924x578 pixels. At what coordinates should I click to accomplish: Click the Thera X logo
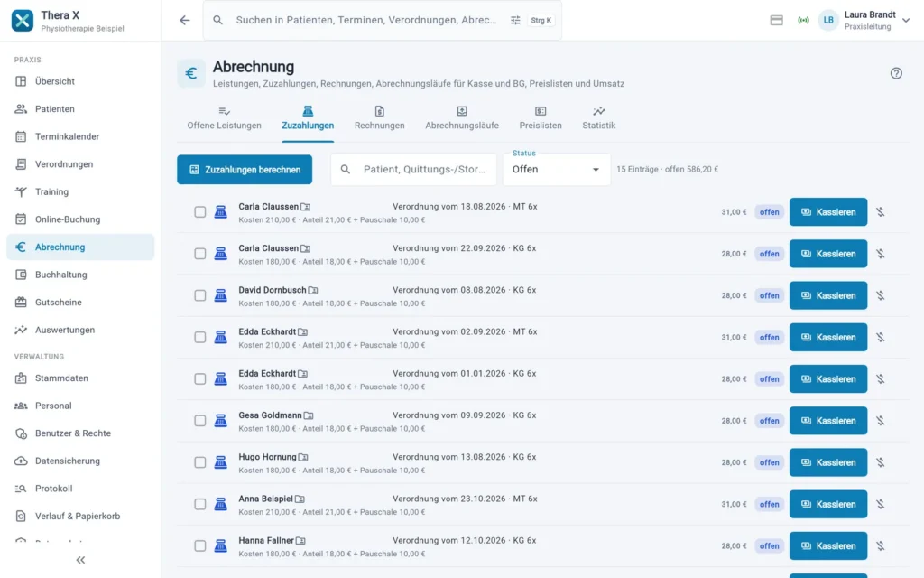(23, 20)
